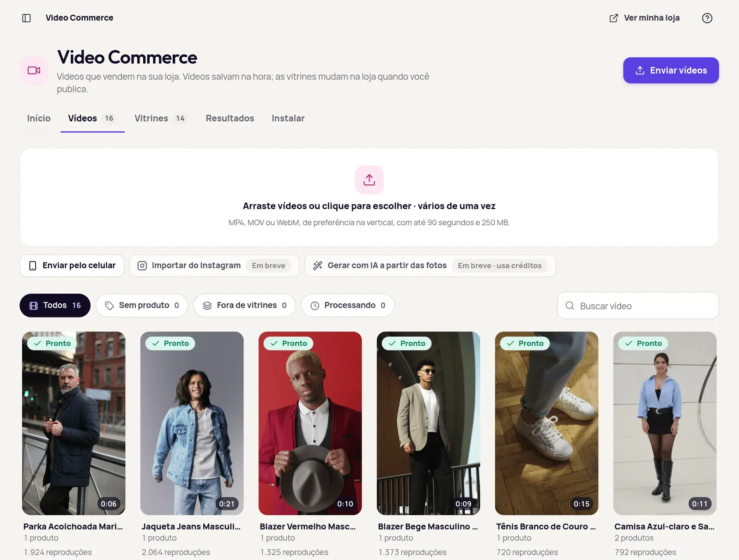
Task: Go to the Instalar tab
Action: pyautogui.click(x=288, y=118)
